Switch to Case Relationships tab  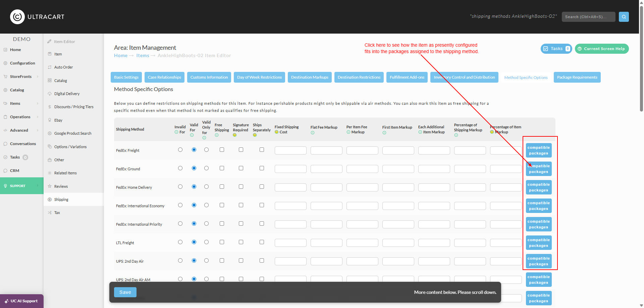coord(164,77)
